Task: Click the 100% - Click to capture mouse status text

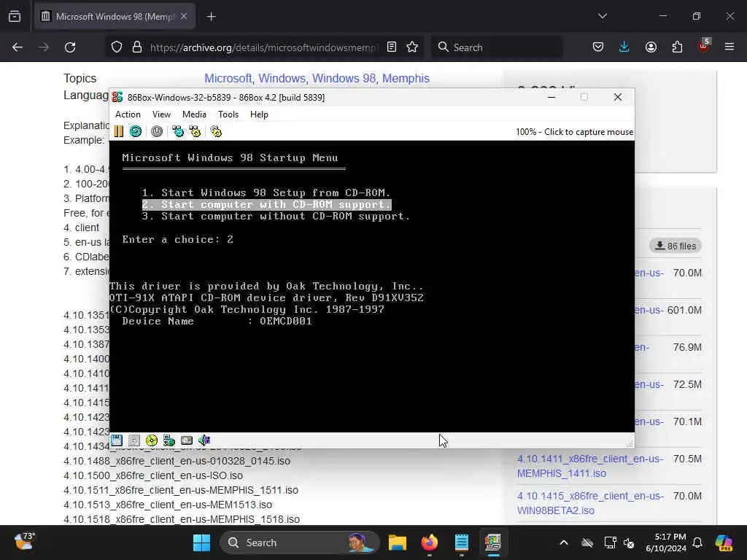Action: [575, 132]
